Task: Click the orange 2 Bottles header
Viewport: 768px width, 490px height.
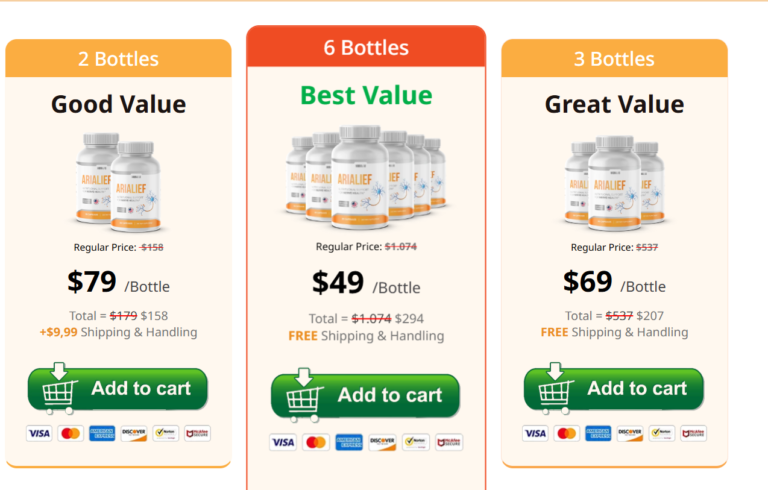Action: [x=118, y=58]
